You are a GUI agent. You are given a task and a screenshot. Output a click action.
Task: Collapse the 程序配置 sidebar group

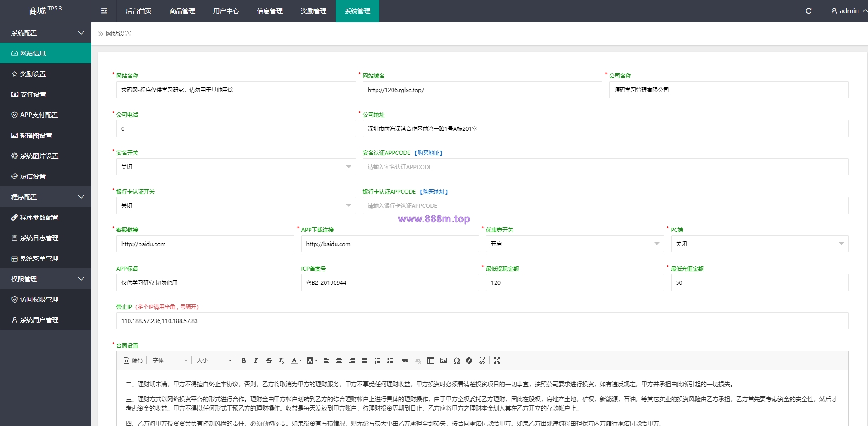coord(46,197)
